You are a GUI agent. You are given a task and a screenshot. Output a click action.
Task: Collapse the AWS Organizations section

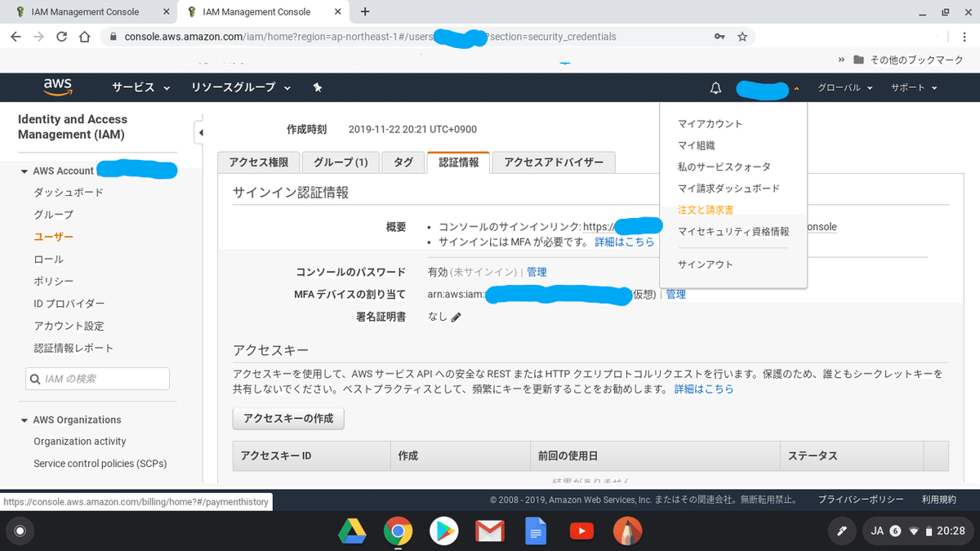[24, 420]
